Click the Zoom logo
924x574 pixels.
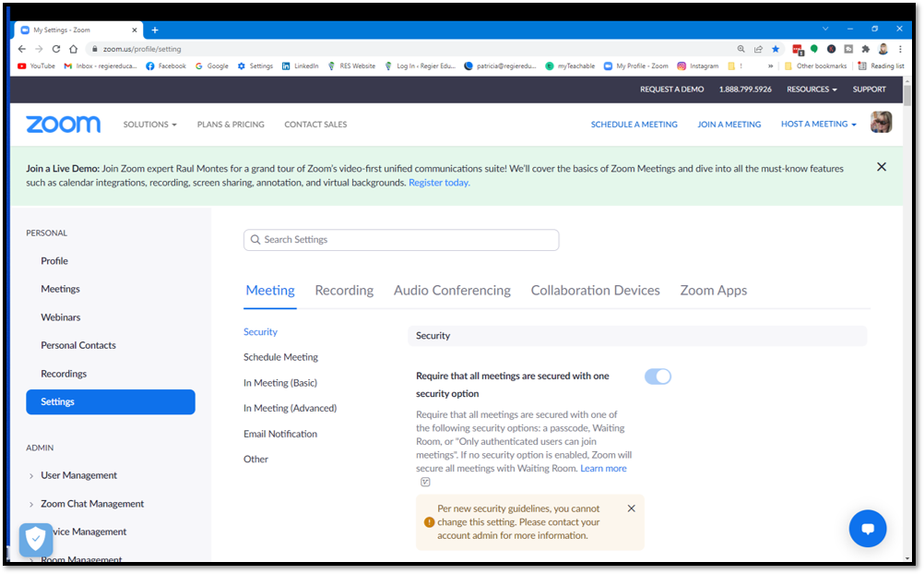63,125
